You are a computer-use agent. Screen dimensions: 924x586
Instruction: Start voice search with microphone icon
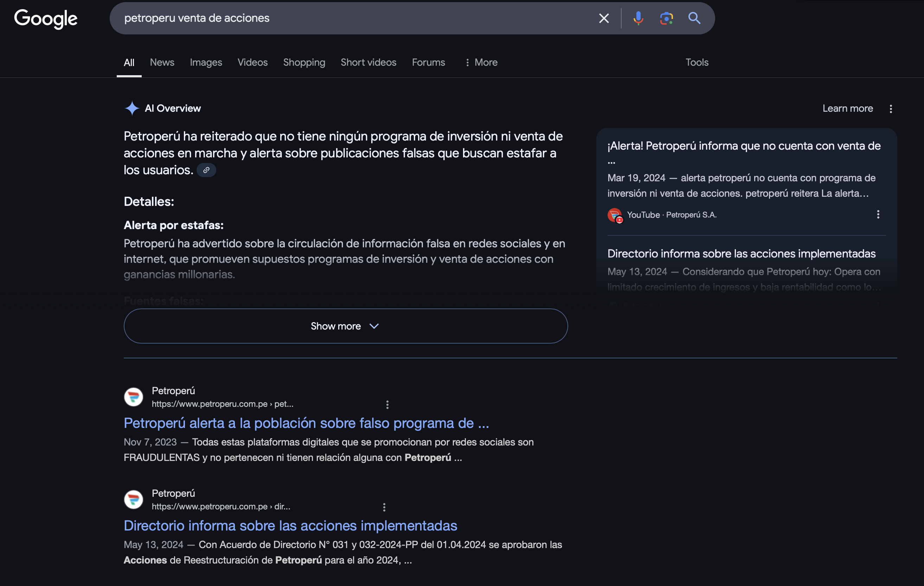point(638,18)
